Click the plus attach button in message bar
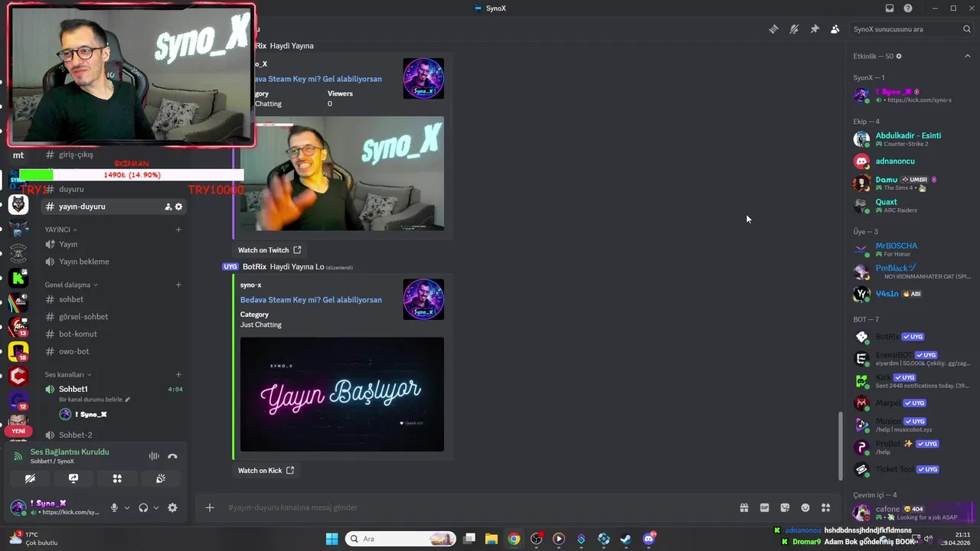The image size is (980, 551). [210, 507]
